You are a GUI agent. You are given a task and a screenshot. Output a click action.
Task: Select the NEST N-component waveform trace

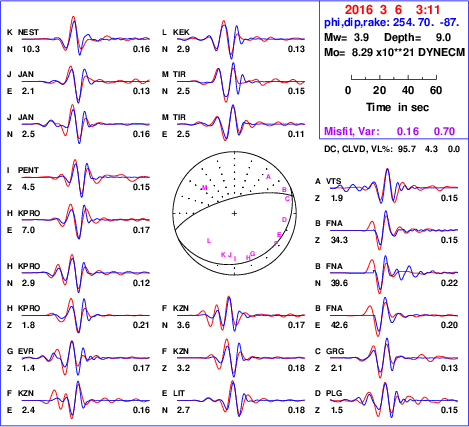click(86, 36)
